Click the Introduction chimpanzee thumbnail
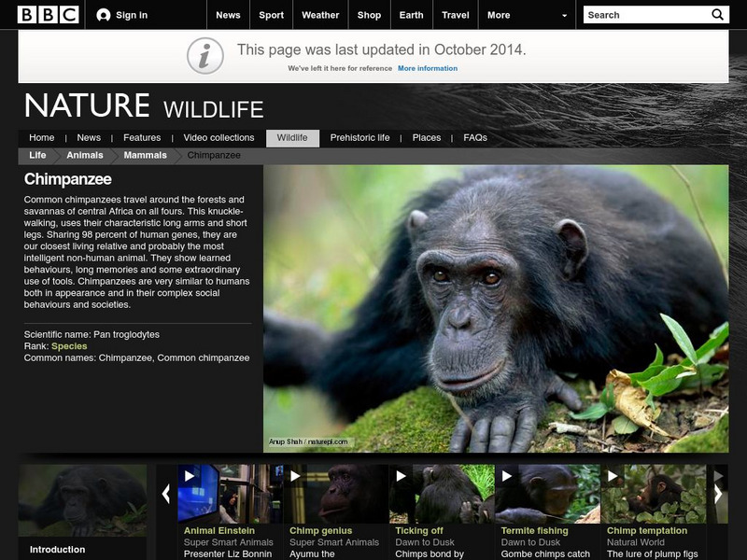Screen dimensions: 747x560 pyautogui.click(x=82, y=500)
